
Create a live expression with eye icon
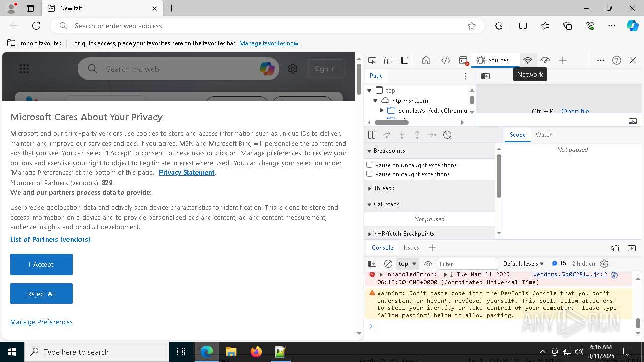[428, 264]
